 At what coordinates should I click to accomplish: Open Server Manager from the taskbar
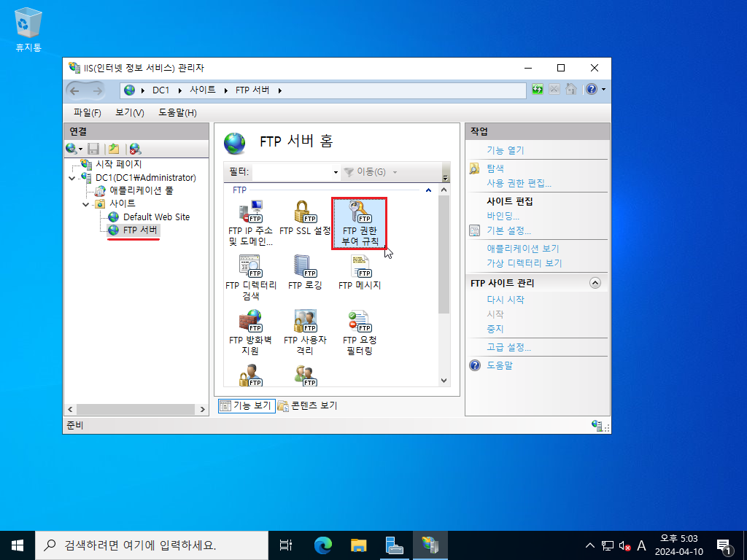click(x=395, y=545)
